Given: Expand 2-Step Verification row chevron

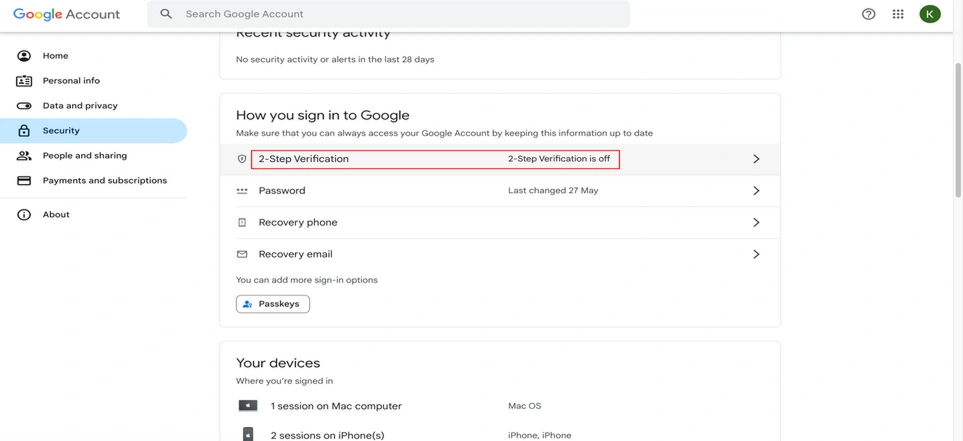Looking at the screenshot, I should pos(756,159).
